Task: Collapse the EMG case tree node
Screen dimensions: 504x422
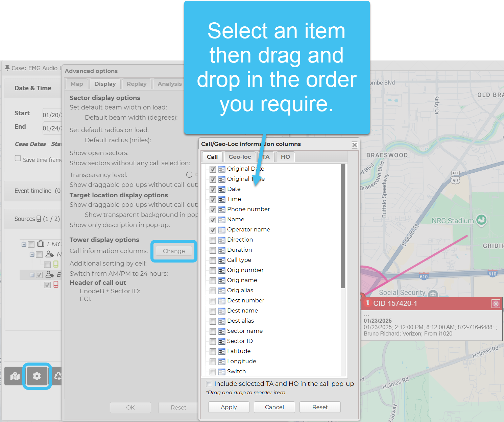Action: tap(24, 244)
